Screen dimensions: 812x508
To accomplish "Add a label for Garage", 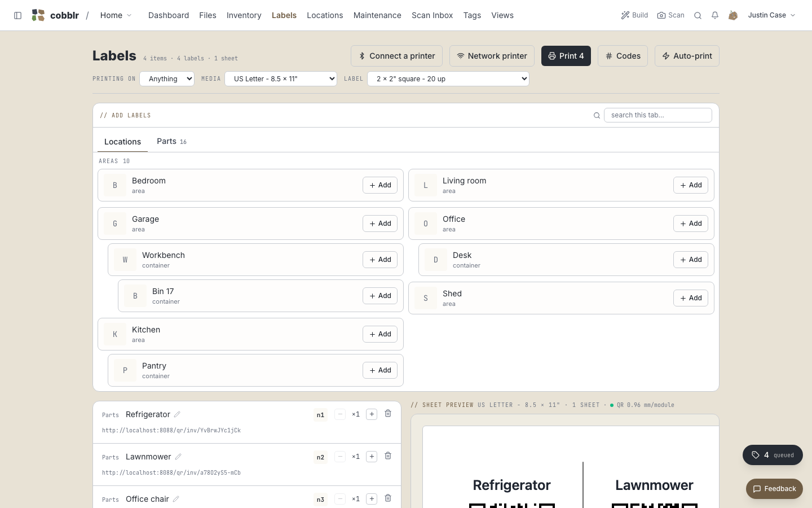I will 380,224.
